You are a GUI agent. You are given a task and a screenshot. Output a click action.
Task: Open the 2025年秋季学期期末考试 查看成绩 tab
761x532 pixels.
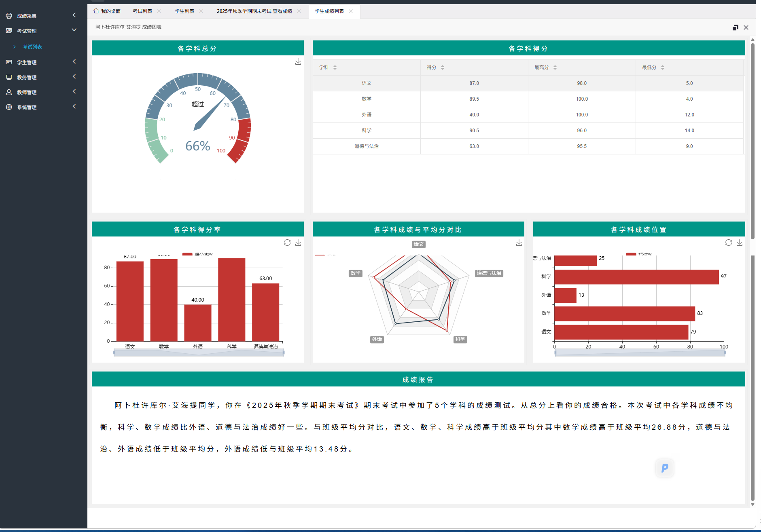pyautogui.click(x=254, y=11)
